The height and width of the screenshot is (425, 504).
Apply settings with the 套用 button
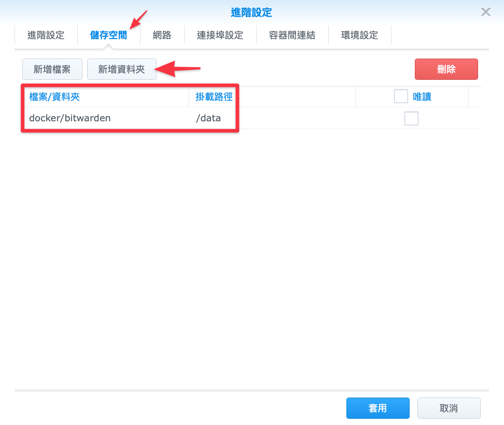tap(377, 408)
